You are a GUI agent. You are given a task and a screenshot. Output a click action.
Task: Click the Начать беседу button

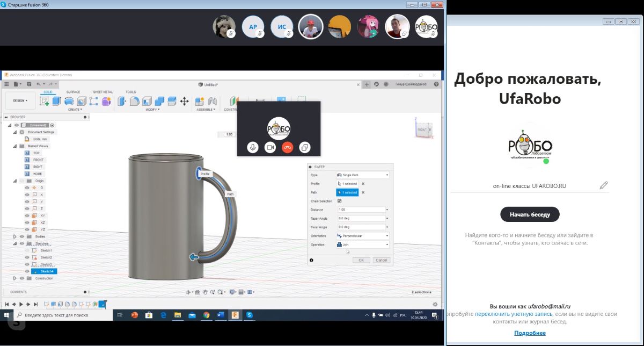pos(530,214)
